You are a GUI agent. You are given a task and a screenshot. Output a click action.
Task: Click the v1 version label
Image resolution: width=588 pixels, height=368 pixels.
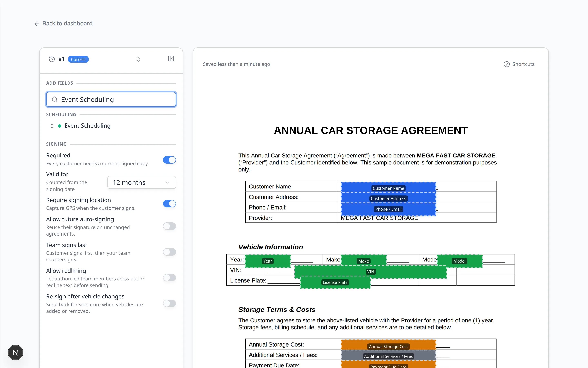pos(61,59)
